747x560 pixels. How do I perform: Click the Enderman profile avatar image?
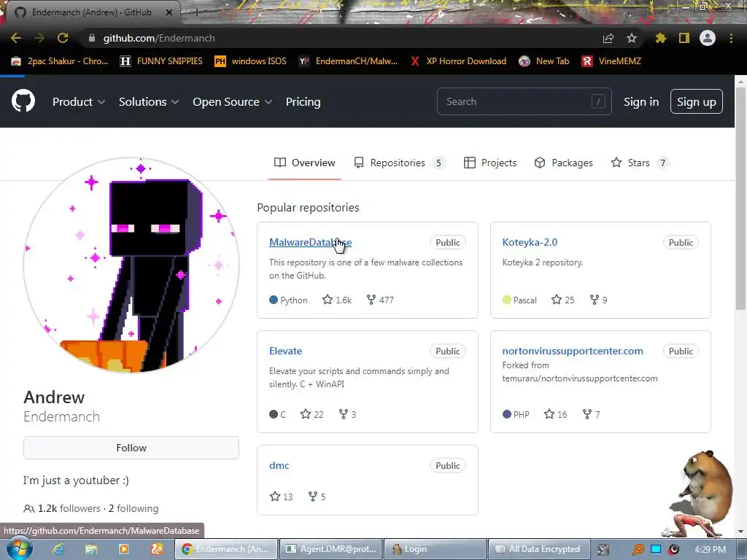[x=131, y=265]
